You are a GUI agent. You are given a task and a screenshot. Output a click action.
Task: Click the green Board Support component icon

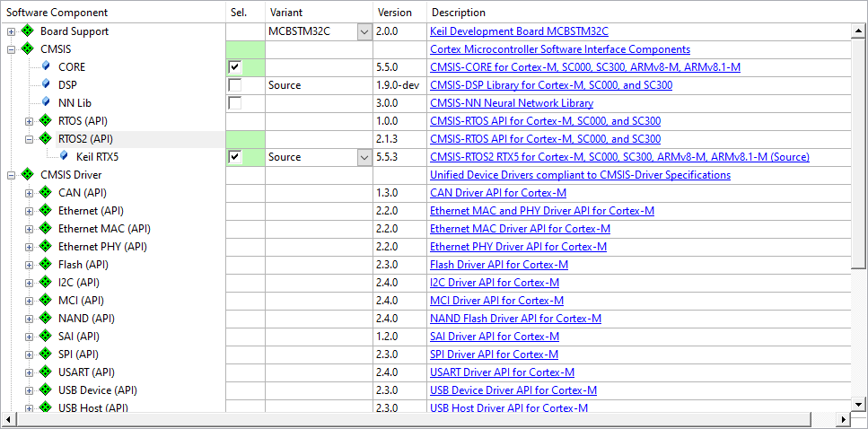point(28,31)
